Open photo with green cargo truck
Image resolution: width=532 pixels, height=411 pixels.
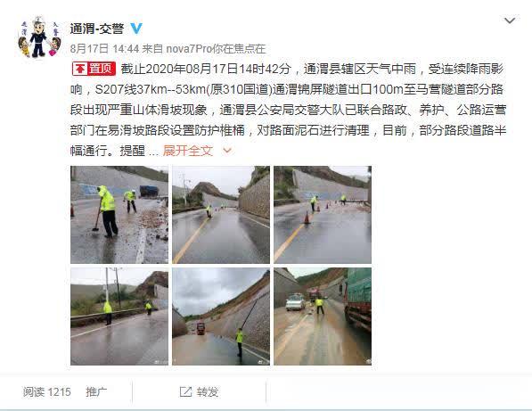pyautogui.click(x=323, y=316)
